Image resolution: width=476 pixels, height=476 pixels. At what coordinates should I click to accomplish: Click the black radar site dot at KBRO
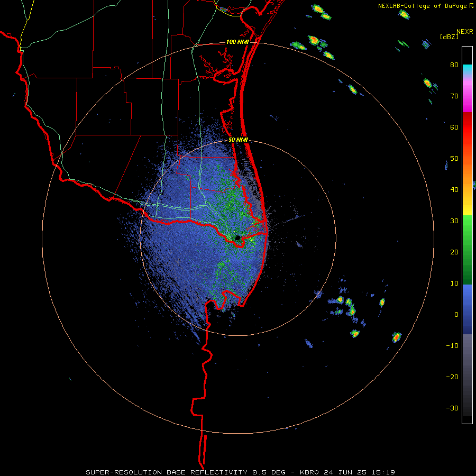[237, 237]
